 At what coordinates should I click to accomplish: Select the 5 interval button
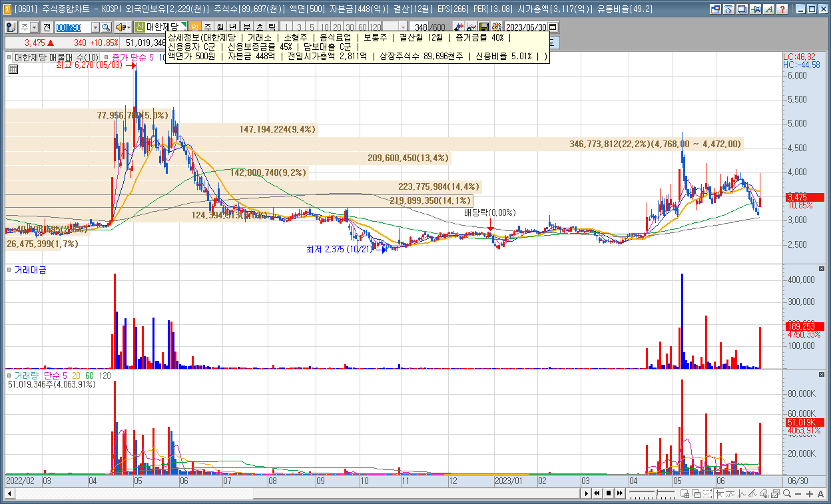pyautogui.click(x=312, y=27)
